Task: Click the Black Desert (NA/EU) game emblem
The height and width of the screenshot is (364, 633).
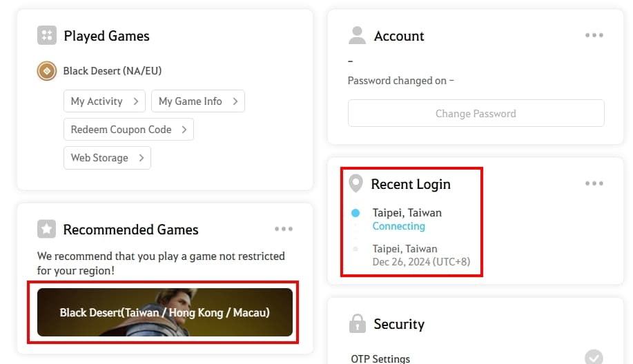Action: pyautogui.click(x=47, y=71)
